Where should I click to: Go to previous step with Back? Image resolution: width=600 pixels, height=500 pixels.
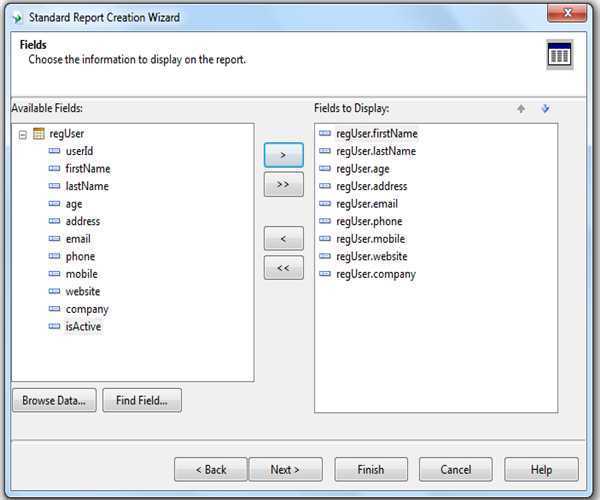(x=210, y=470)
